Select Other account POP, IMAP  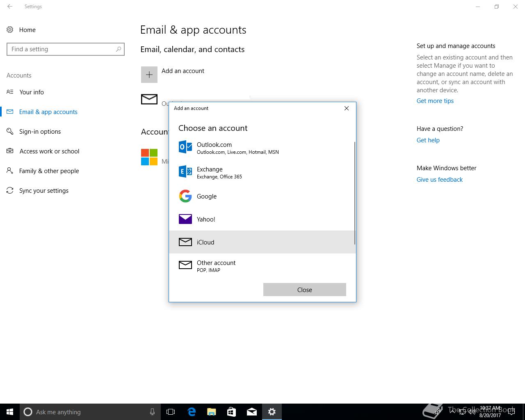point(262,266)
